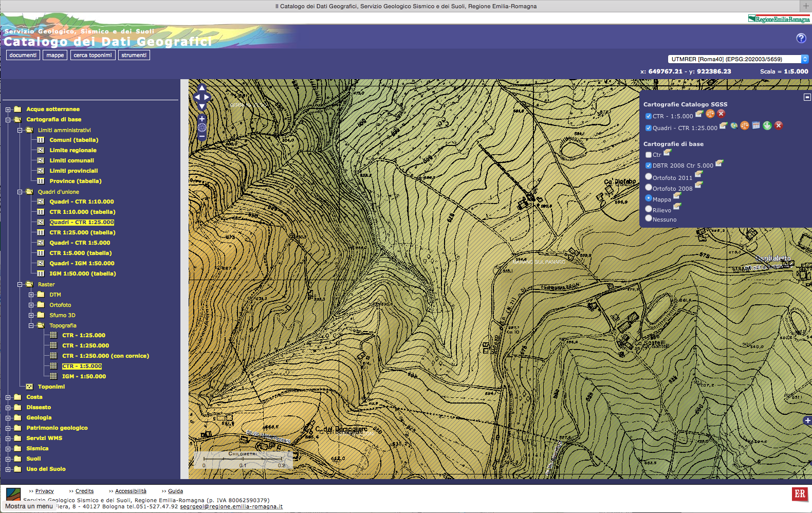Open the cerca toponimi menu
The width and height of the screenshot is (812, 513).
tap(93, 55)
